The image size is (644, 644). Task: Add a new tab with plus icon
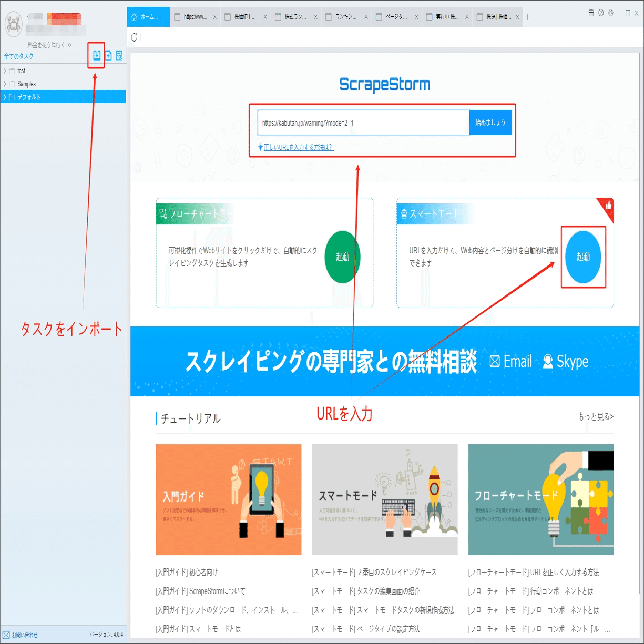pyautogui.click(x=528, y=17)
